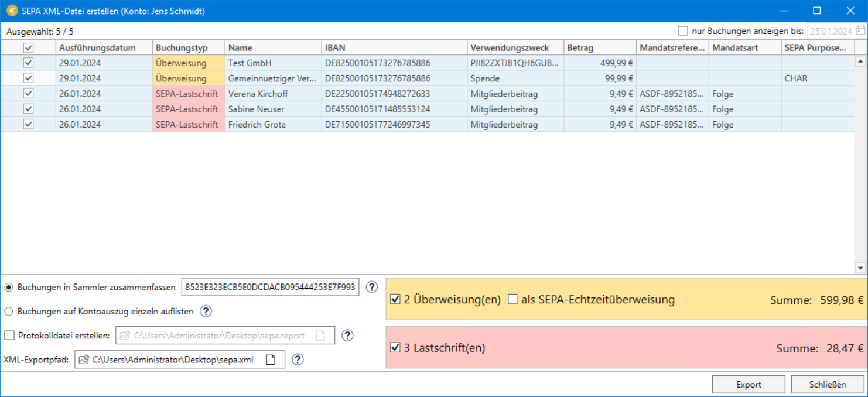This screenshot has height=397, width=868.
Task: Click document icon in the XML-Exportpfad field
Action: pos(271,360)
